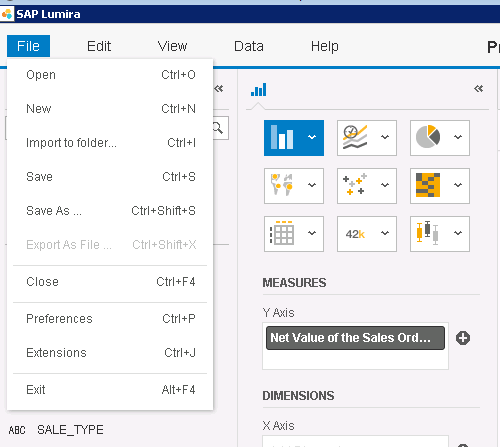Viewport: 500px width, 447px height.
Task: Expand dropdown arrow beside the bar chart
Action: (312, 137)
